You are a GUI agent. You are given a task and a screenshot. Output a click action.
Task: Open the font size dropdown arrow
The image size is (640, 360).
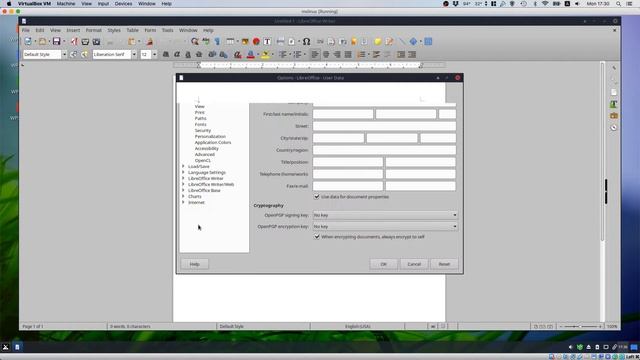pos(154,54)
